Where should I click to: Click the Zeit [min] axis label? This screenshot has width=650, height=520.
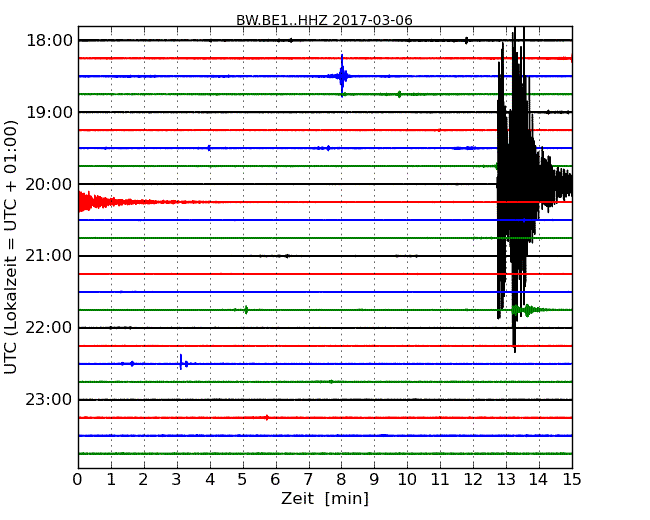pos(325,498)
